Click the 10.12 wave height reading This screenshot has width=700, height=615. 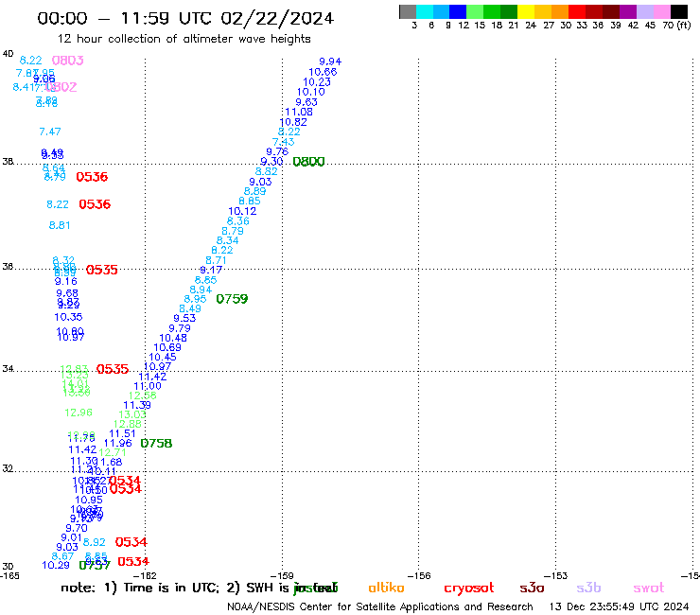tap(242, 211)
